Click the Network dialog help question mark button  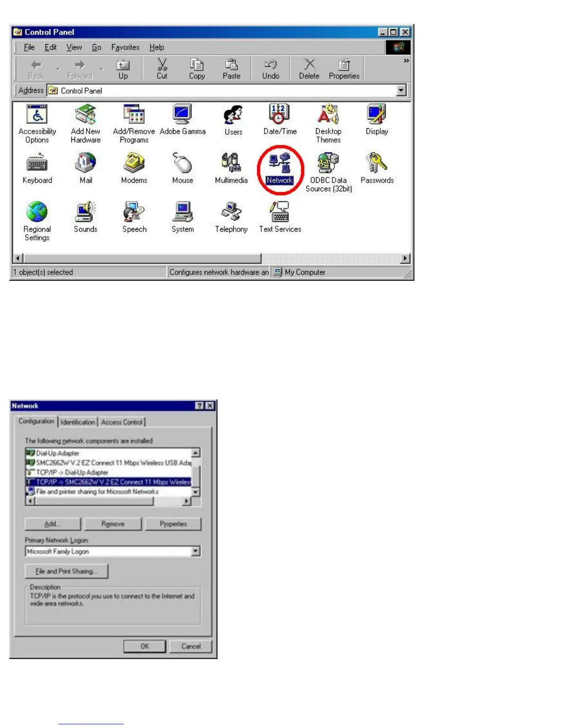[x=200, y=406]
